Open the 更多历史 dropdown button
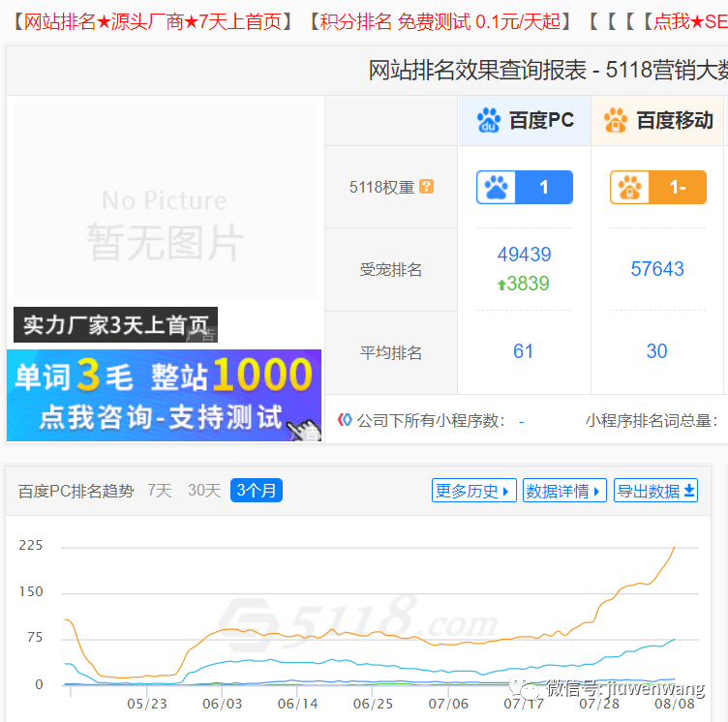This screenshot has width=728, height=722. [x=473, y=491]
